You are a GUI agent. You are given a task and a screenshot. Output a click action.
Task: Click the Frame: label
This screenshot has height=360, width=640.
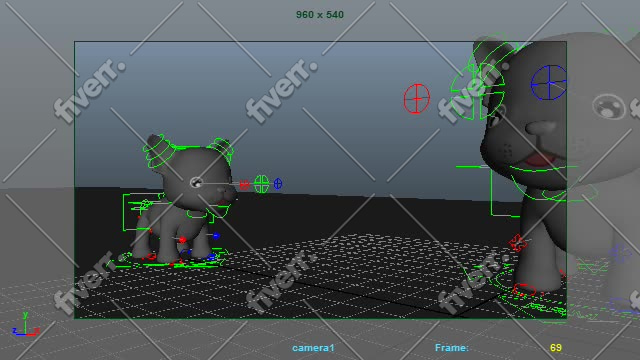pyautogui.click(x=451, y=348)
